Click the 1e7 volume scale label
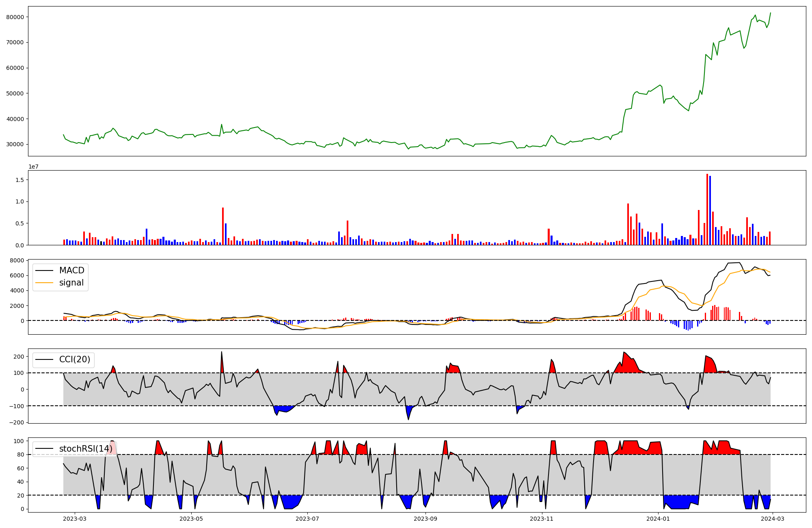The height and width of the screenshot is (528, 812). (33, 167)
